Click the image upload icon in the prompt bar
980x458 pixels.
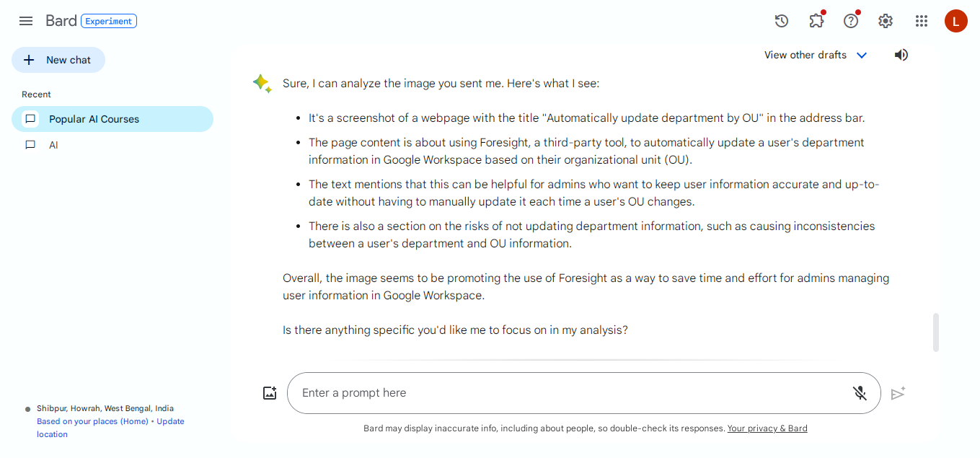pyautogui.click(x=270, y=392)
